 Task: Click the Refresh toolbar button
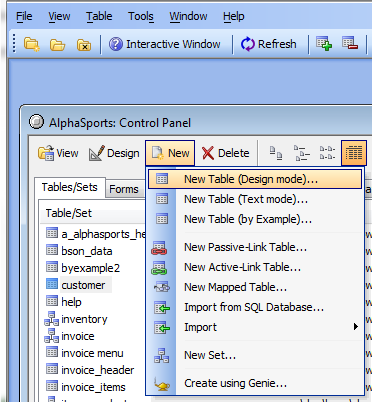[x=269, y=44]
